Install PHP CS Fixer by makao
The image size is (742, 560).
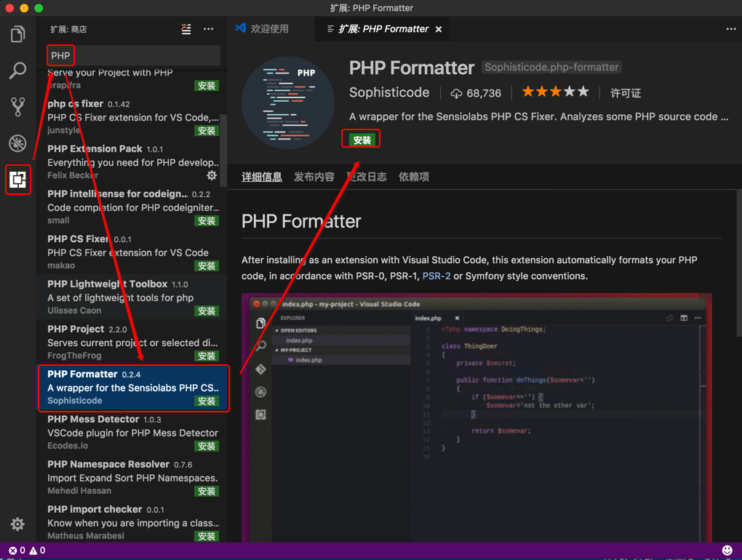pos(207,265)
